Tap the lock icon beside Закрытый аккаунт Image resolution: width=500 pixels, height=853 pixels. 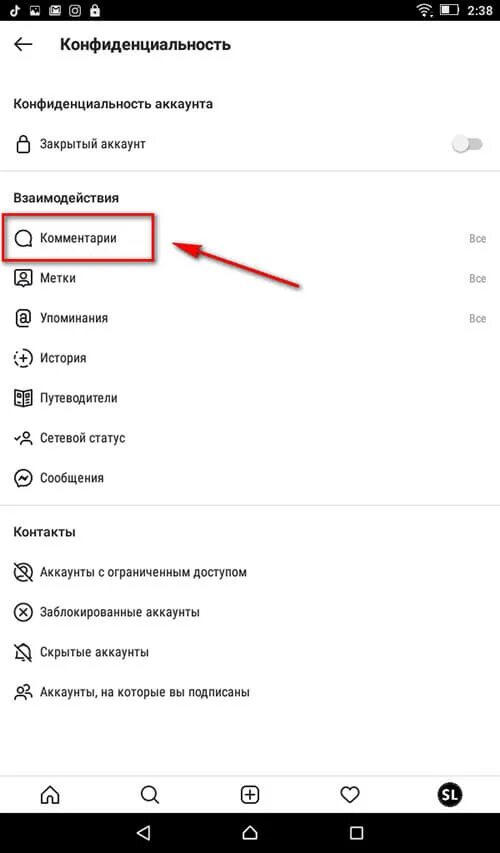[23, 144]
